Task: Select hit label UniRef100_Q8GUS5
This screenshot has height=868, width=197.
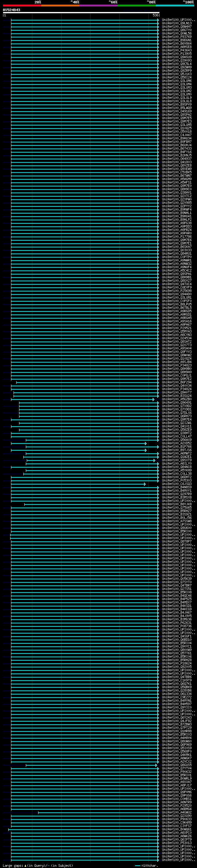Action: pyautogui.click(x=176, y=765)
